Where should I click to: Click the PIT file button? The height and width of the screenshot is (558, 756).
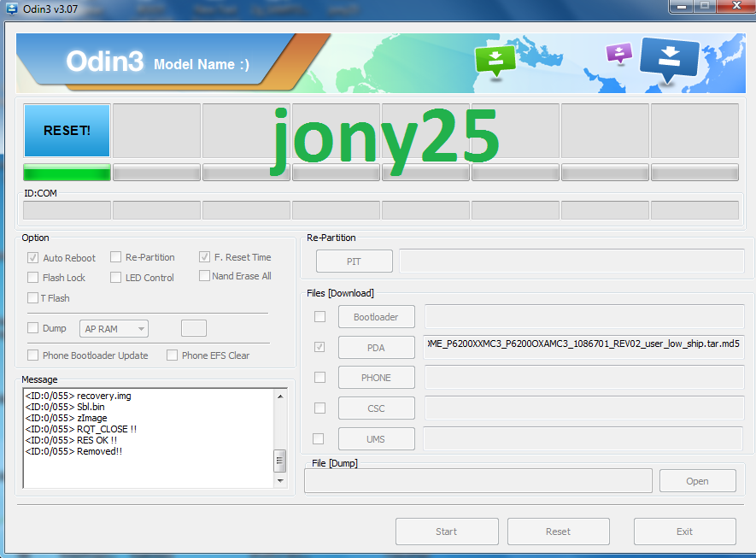click(355, 261)
